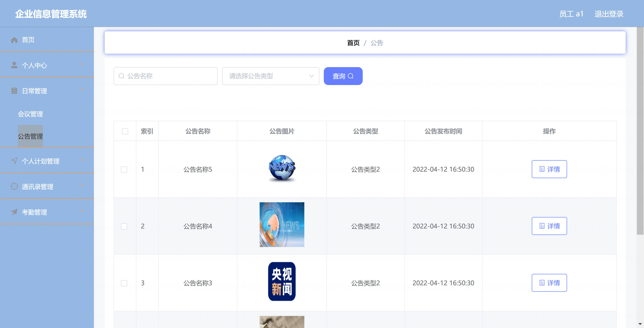Click the document icon in row 2 详情 button
Screen dimensions: 644x328
tap(542, 226)
